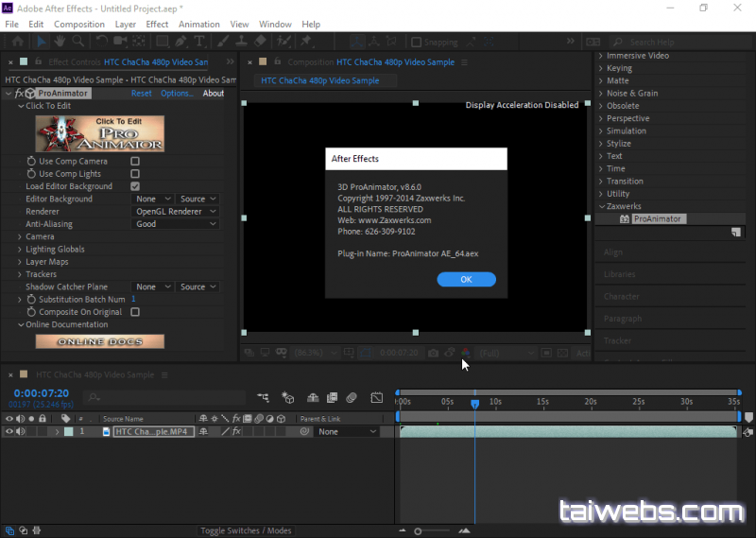
Task: Enable the Use Comp Camera checkbox
Action: coord(135,162)
